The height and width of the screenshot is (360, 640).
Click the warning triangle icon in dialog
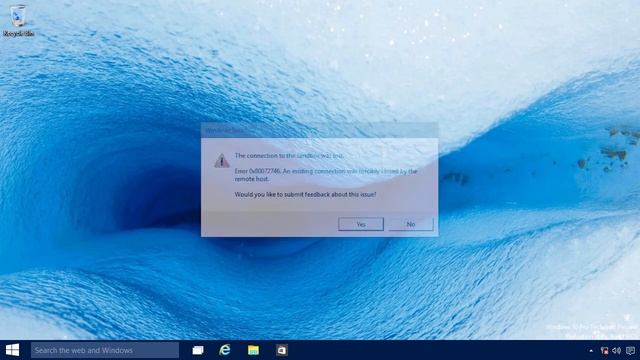tap(222, 161)
